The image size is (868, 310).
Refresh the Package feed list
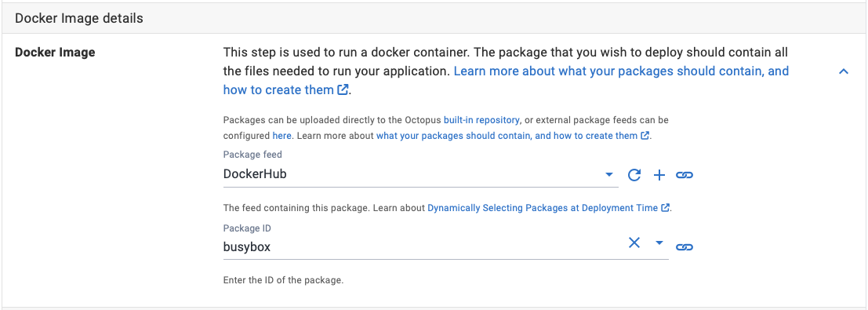tap(634, 175)
